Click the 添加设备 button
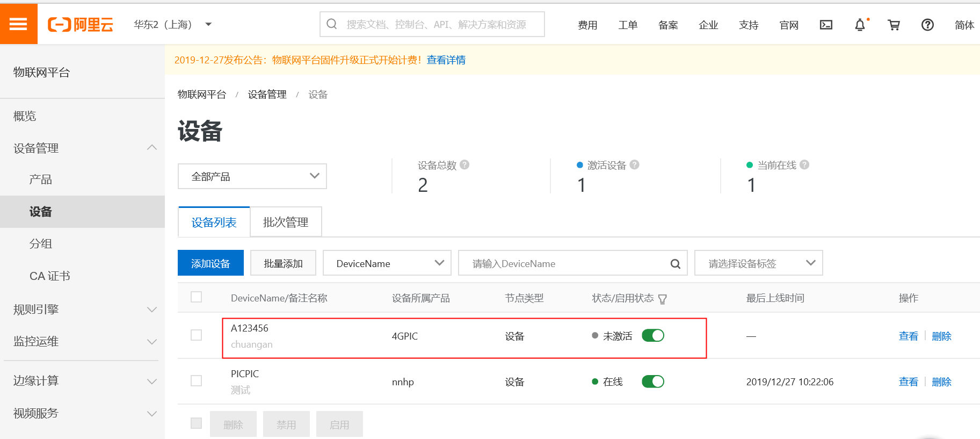980x439 pixels. tap(210, 263)
